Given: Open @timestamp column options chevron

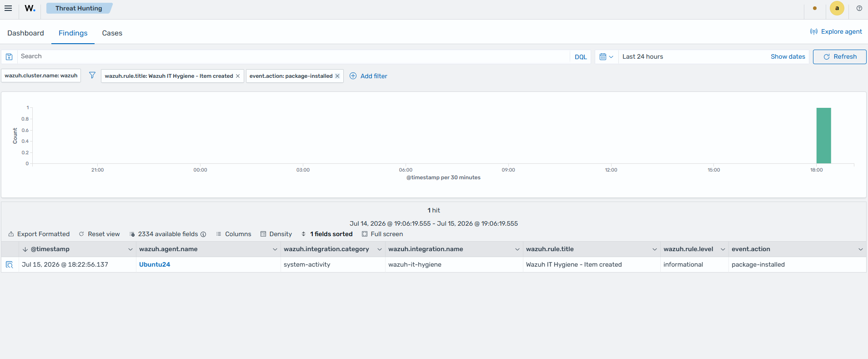Looking at the screenshot, I should click(130, 249).
